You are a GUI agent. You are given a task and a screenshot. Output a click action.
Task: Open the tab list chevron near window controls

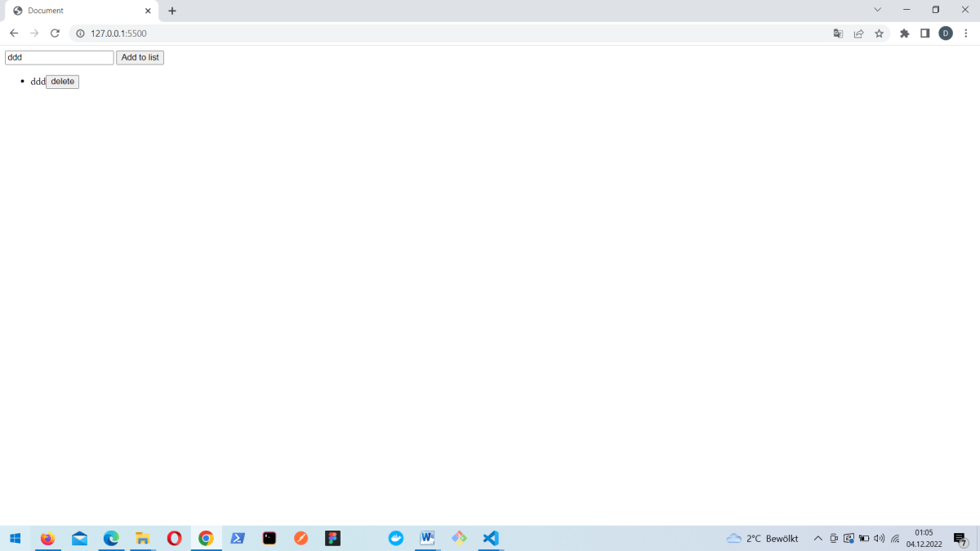[877, 9]
